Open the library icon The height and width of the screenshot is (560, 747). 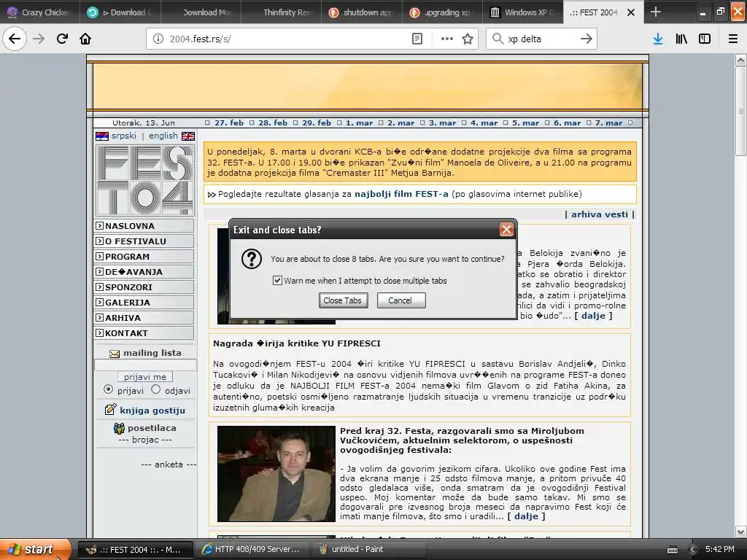click(681, 39)
